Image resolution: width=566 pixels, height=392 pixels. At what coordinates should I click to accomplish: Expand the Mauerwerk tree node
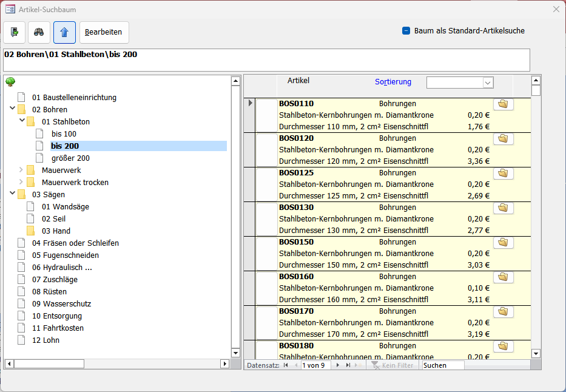pyautogui.click(x=22, y=171)
